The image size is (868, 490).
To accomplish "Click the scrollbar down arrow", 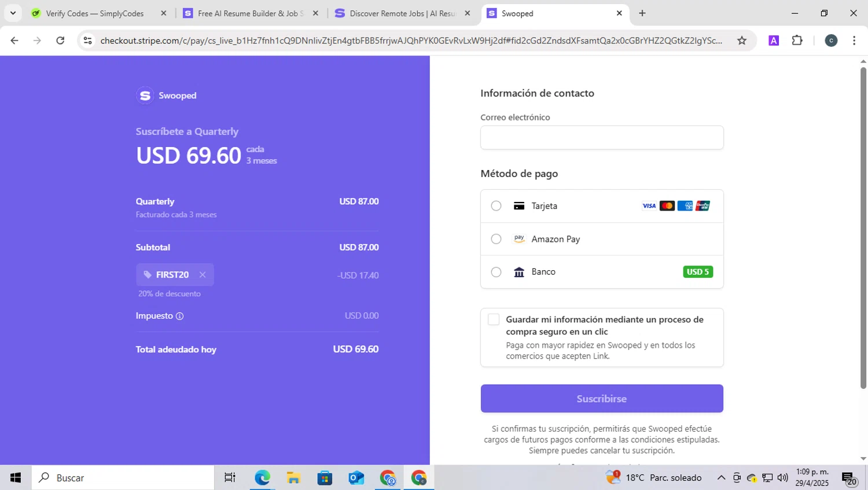I will [x=863, y=459].
